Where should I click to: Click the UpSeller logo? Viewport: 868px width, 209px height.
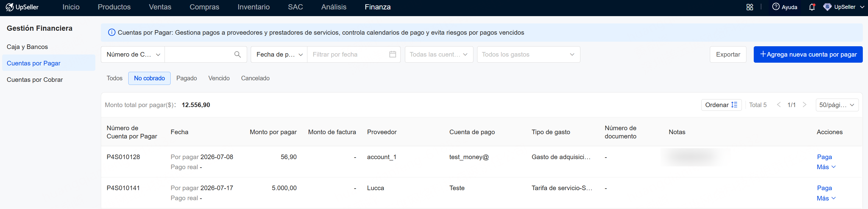[x=22, y=7]
